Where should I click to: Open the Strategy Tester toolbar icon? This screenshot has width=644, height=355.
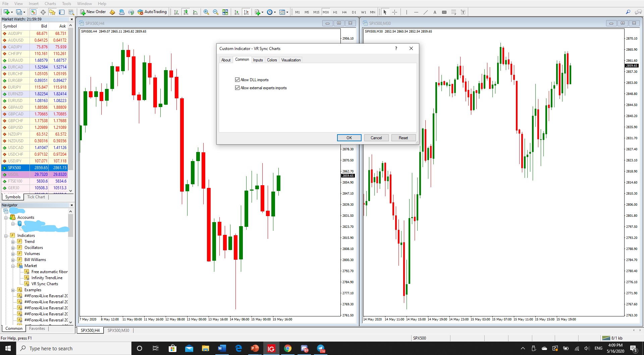71,12
